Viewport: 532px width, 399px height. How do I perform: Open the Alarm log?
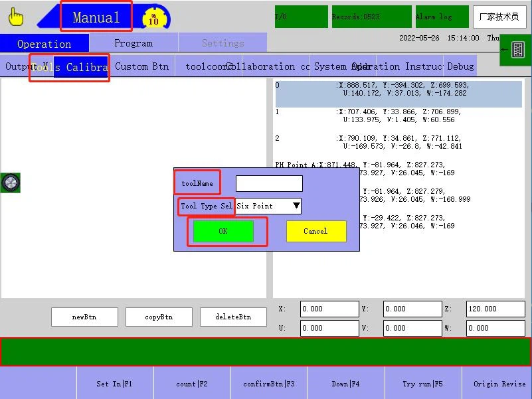441,17
